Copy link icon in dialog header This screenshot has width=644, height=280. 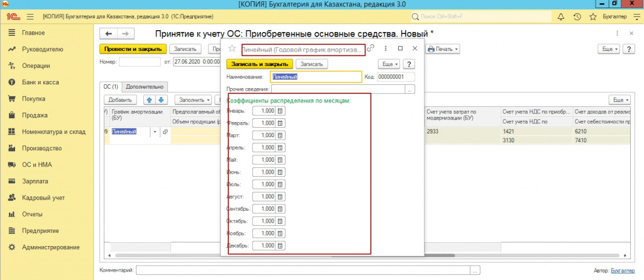[371, 48]
